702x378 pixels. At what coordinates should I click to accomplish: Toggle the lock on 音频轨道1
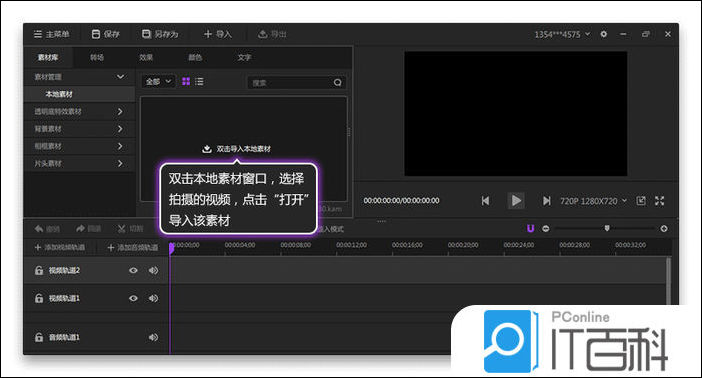39,337
